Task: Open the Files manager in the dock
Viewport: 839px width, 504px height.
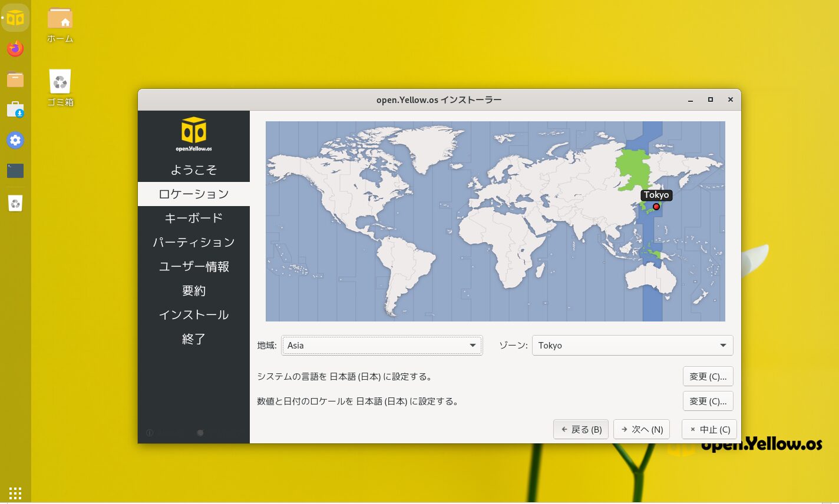Action: [15, 79]
